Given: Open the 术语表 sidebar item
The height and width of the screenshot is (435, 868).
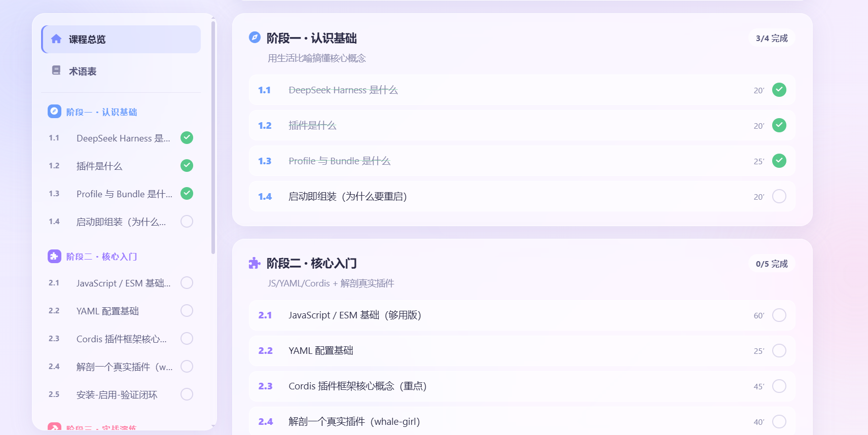Looking at the screenshot, I should coord(121,71).
